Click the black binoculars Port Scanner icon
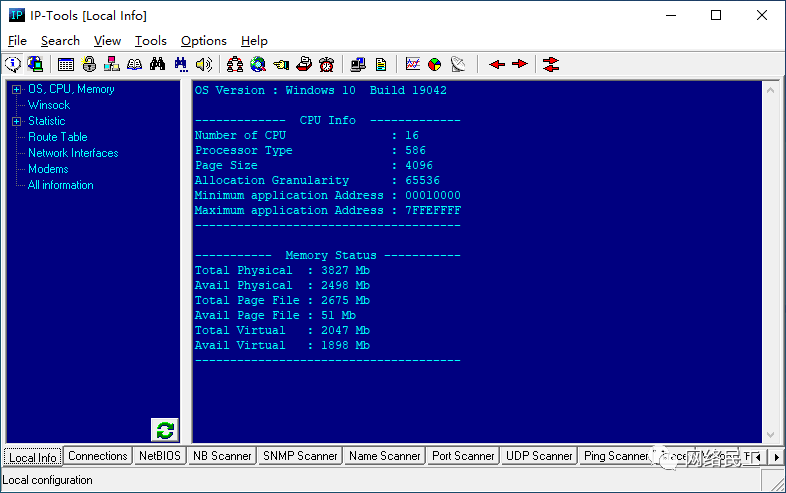 [x=157, y=64]
